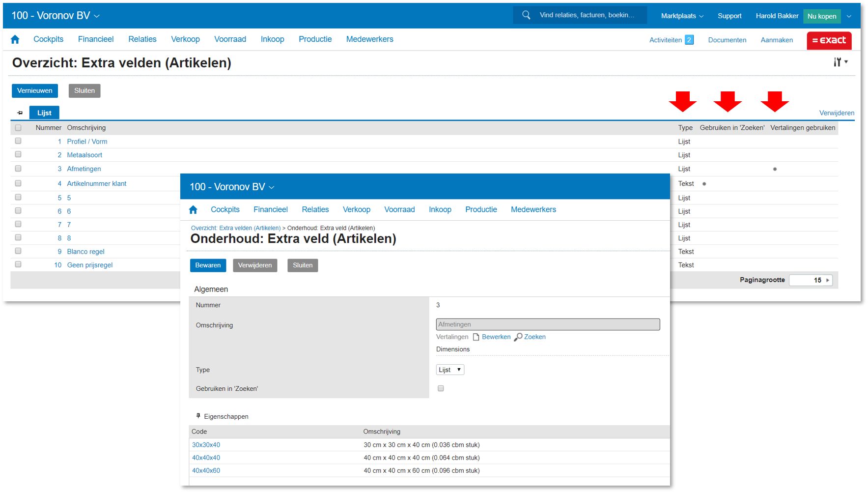Open the Financieel menu in the top navigation
Viewport: 868px width, 492px height.
96,39
